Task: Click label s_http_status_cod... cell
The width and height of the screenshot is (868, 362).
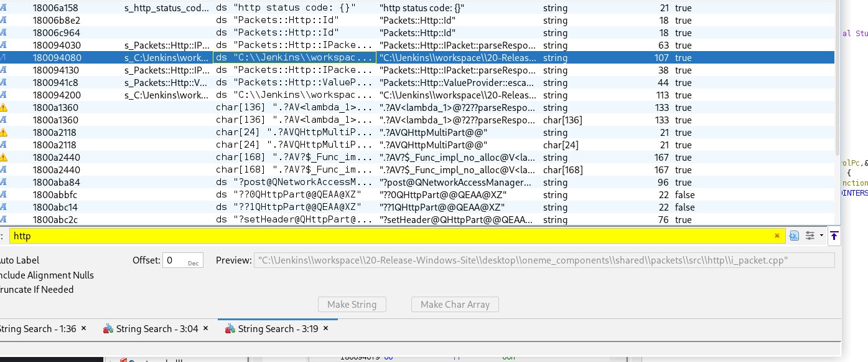Action: click(167, 8)
